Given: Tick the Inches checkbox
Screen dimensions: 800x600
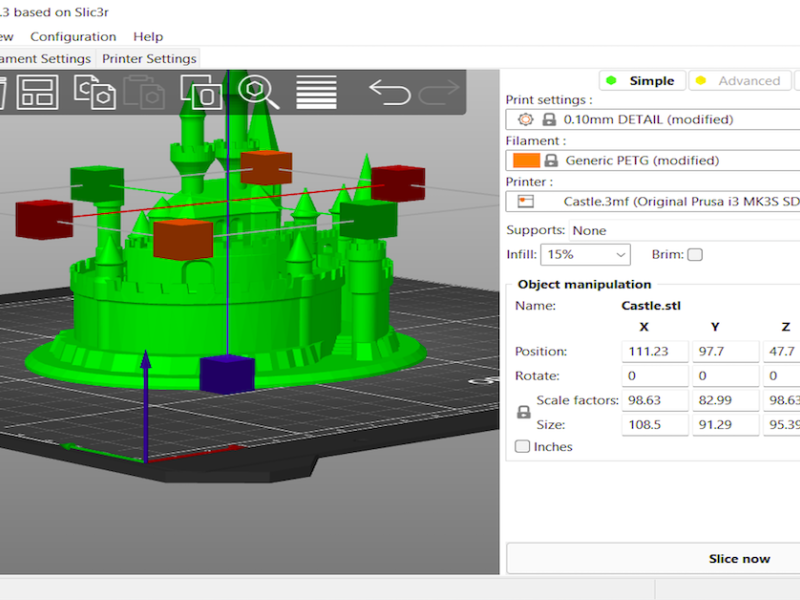Looking at the screenshot, I should (x=522, y=447).
